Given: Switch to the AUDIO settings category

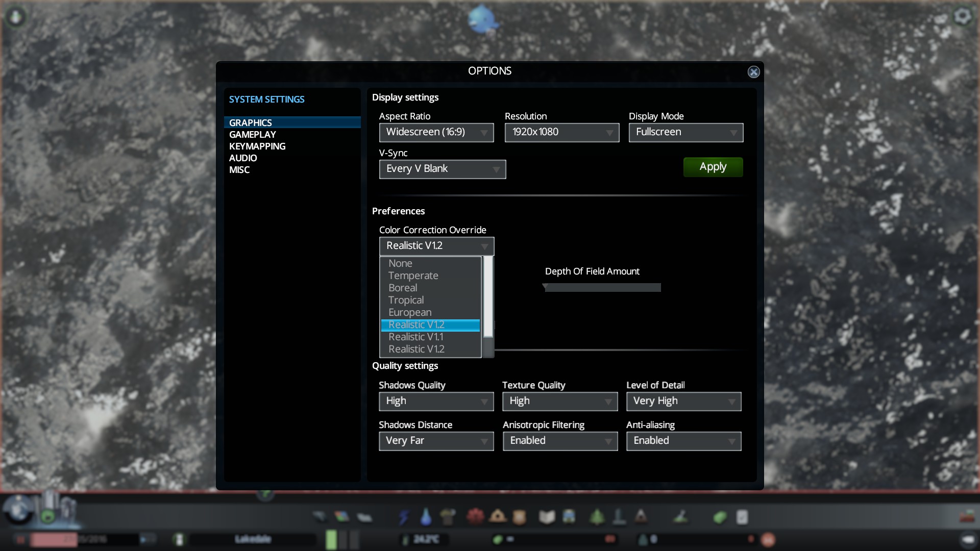Looking at the screenshot, I should click(243, 158).
